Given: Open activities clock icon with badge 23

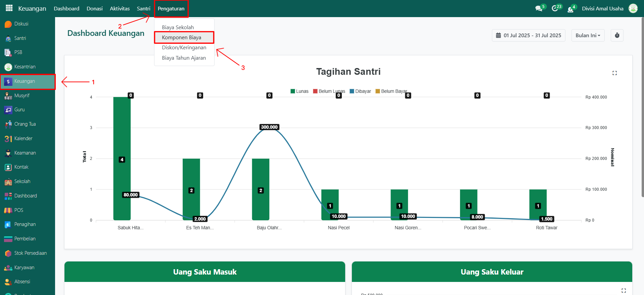Looking at the screenshot, I should 555,8.
